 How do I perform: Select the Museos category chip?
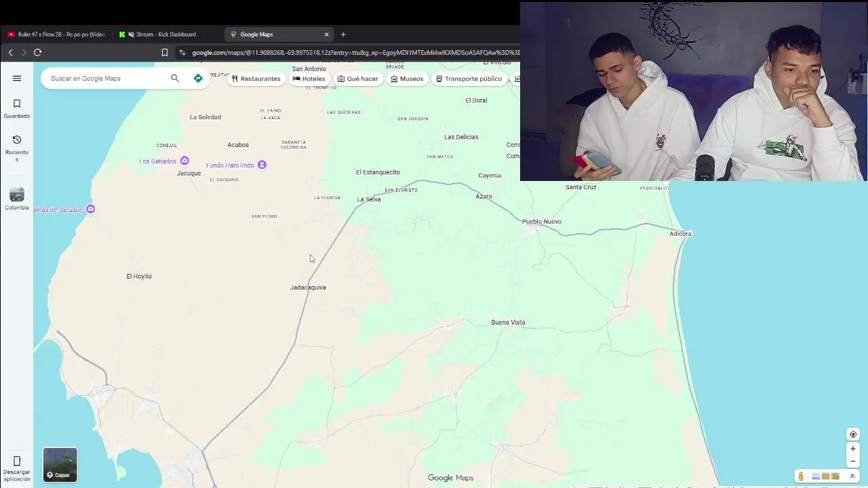point(407,79)
